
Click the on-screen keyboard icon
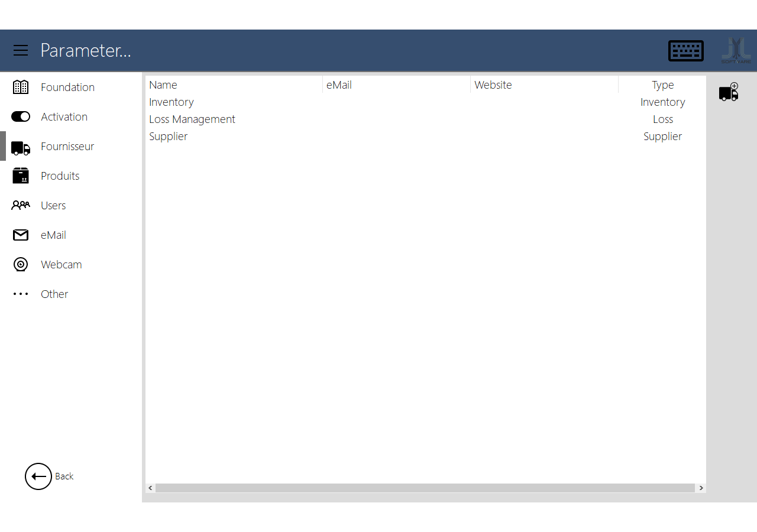click(x=685, y=51)
